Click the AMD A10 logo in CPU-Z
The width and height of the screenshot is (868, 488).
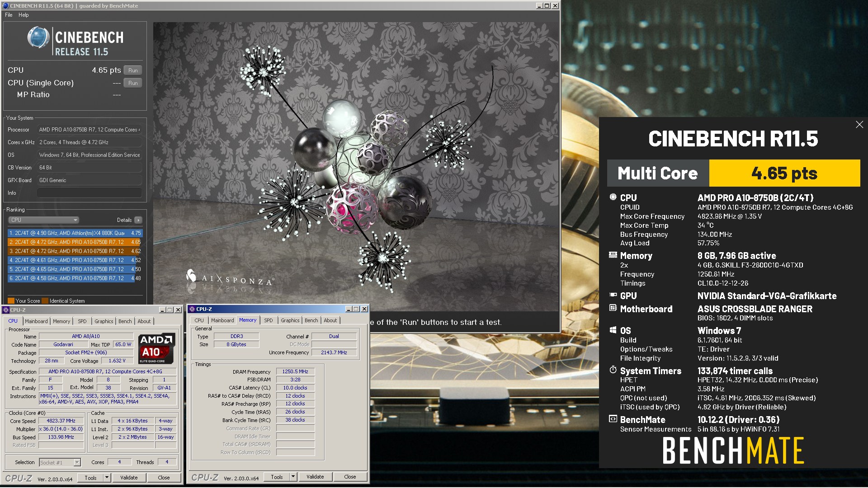tap(156, 348)
